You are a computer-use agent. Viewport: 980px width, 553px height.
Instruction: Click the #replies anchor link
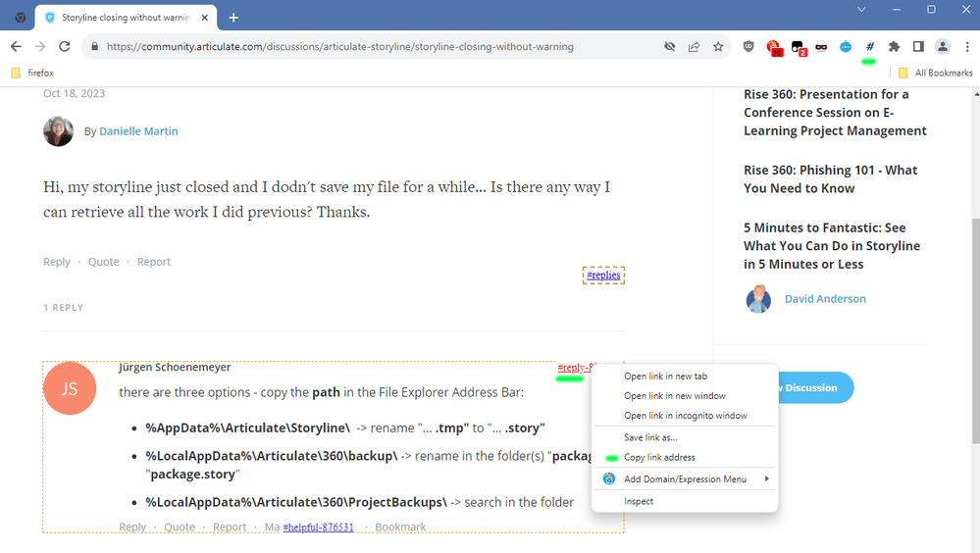click(603, 275)
